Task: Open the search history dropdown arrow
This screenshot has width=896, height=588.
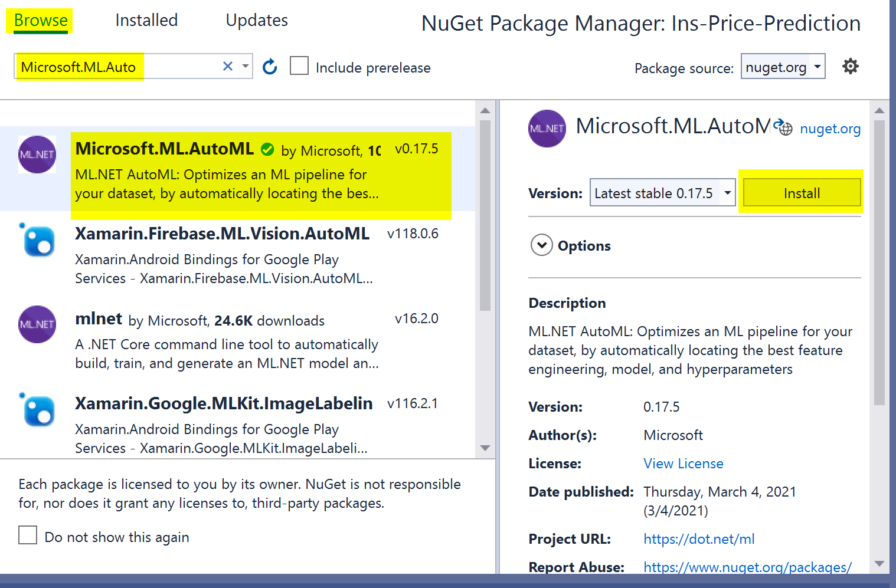Action: click(245, 66)
